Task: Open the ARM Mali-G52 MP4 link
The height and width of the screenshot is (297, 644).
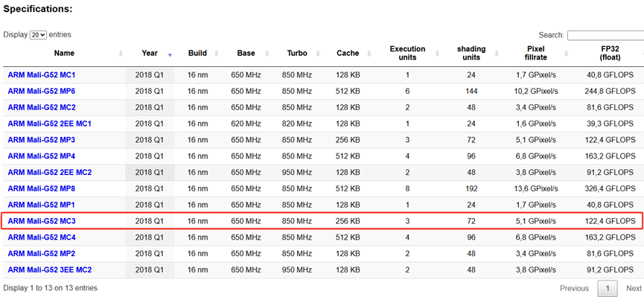Action: tap(42, 156)
